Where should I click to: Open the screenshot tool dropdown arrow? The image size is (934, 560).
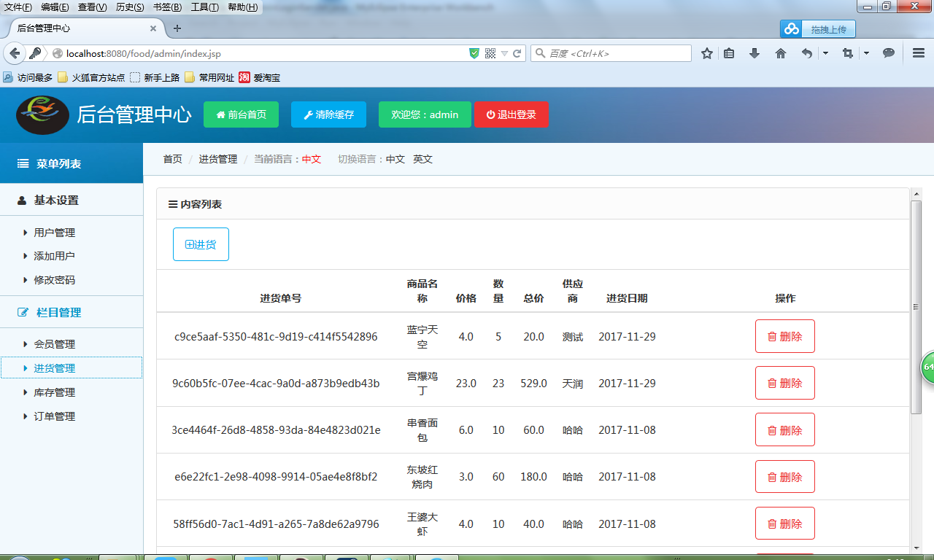tap(866, 53)
